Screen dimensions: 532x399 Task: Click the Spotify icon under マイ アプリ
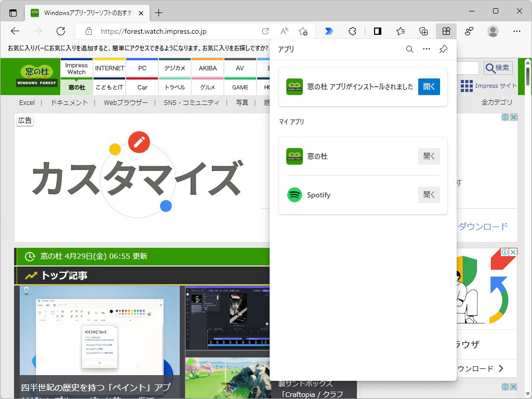click(295, 195)
